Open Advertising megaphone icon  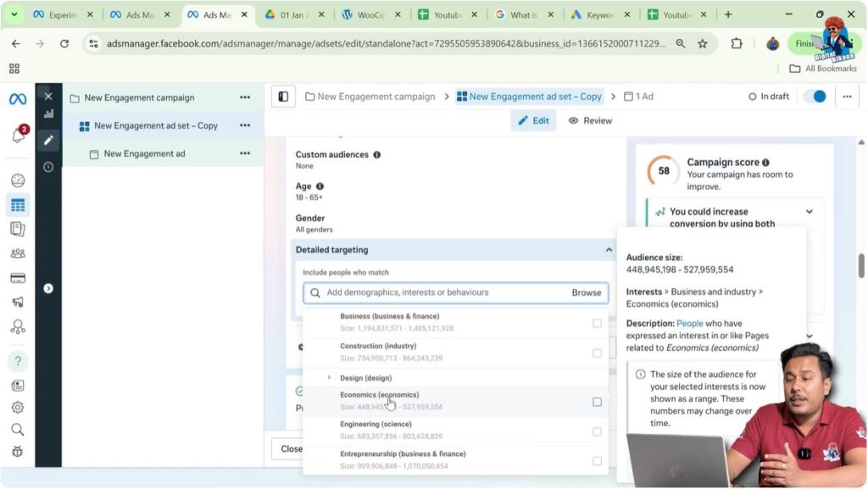coord(18,302)
